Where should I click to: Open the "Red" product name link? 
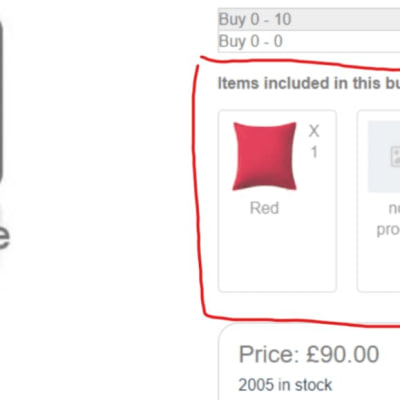tap(264, 208)
